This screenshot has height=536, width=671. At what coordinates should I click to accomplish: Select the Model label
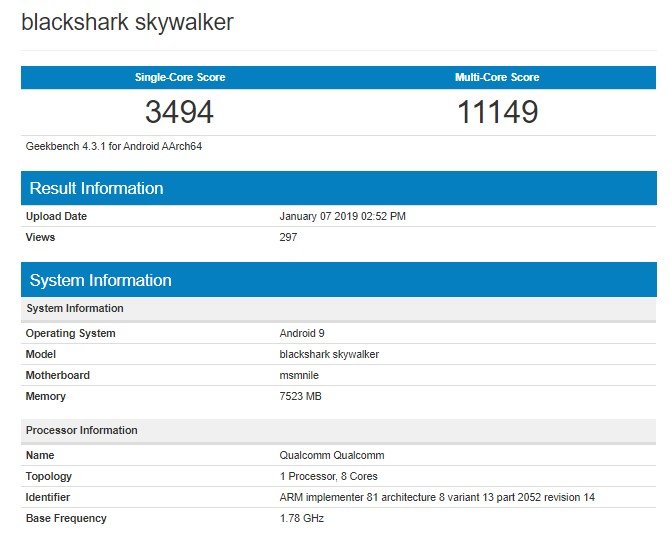coord(41,354)
